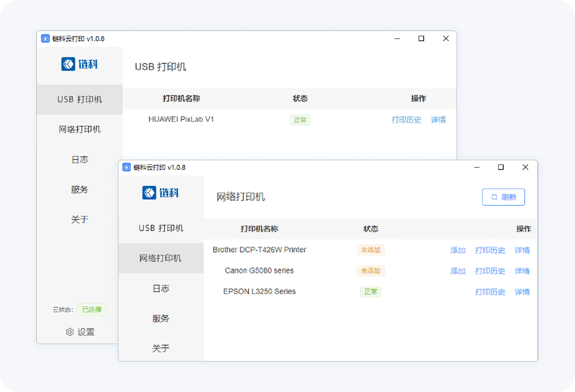
Task: Open 打印历史 for Brother DCP-T426W Printer
Action: click(490, 250)
